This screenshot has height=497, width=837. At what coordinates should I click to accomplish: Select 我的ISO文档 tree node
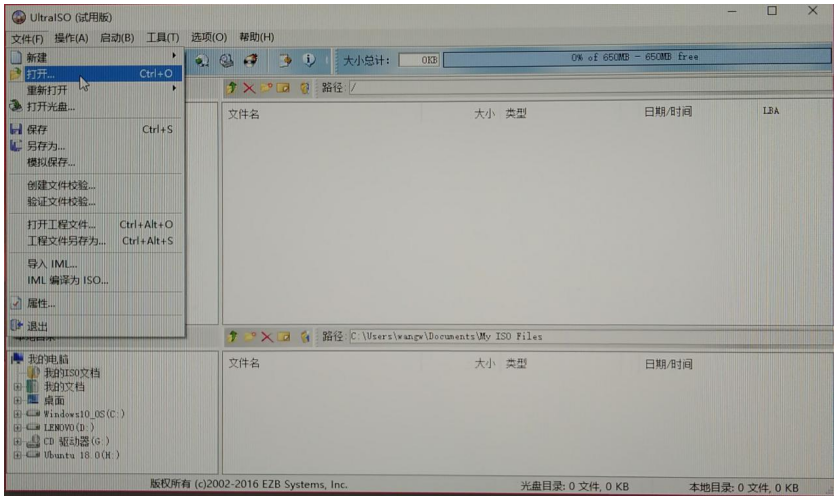point(72,373)
